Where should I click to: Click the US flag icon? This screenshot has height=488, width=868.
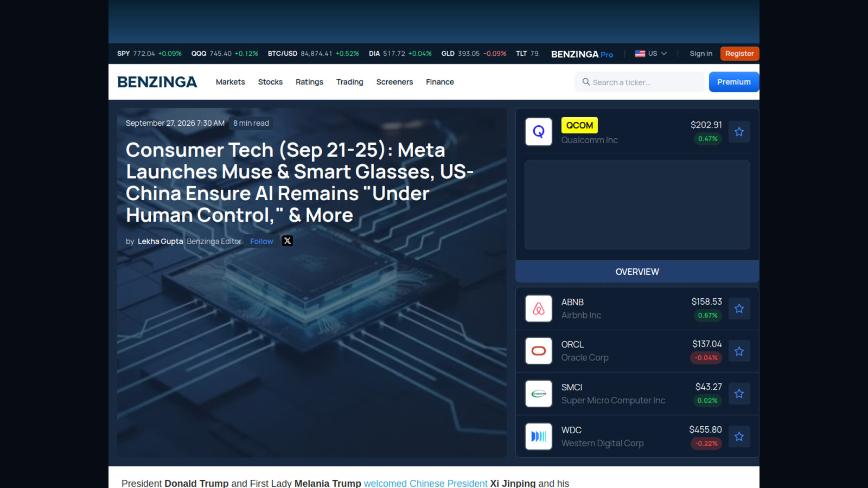pyautogui.click(x=640, y=54)
